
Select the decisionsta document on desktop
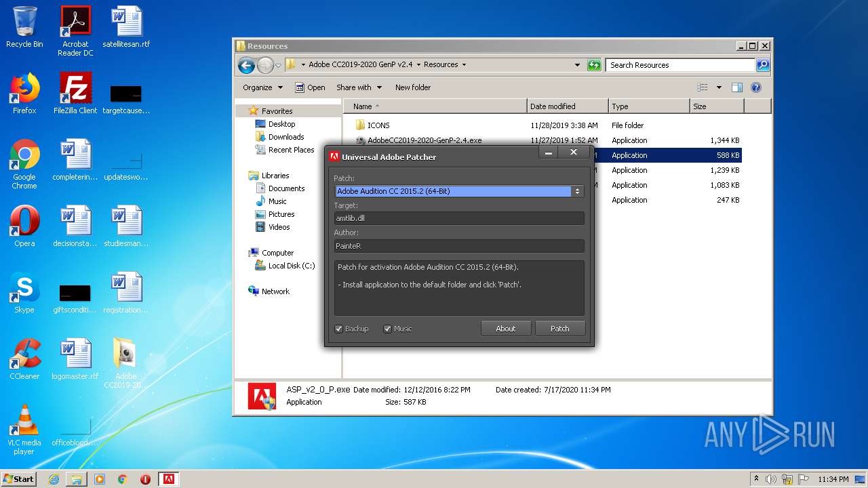click(75, 226)
